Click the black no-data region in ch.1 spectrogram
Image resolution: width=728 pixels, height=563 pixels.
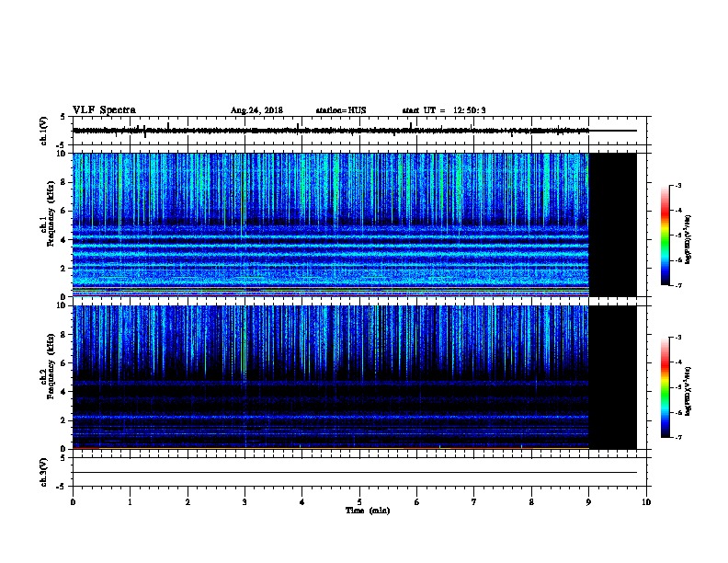[x=613, y=224]
